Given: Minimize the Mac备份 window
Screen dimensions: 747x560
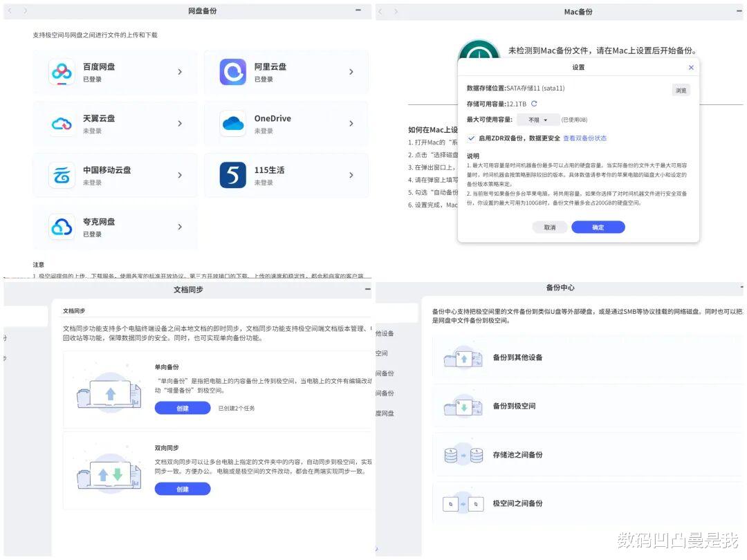Looking at the screenshot, I should (x=740, y=11).
